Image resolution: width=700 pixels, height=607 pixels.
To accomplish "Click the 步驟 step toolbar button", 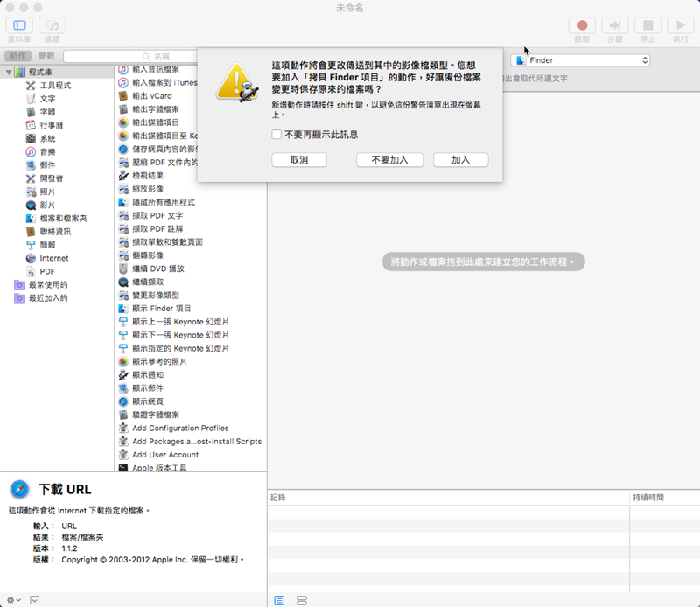I will tap(615, 25).
